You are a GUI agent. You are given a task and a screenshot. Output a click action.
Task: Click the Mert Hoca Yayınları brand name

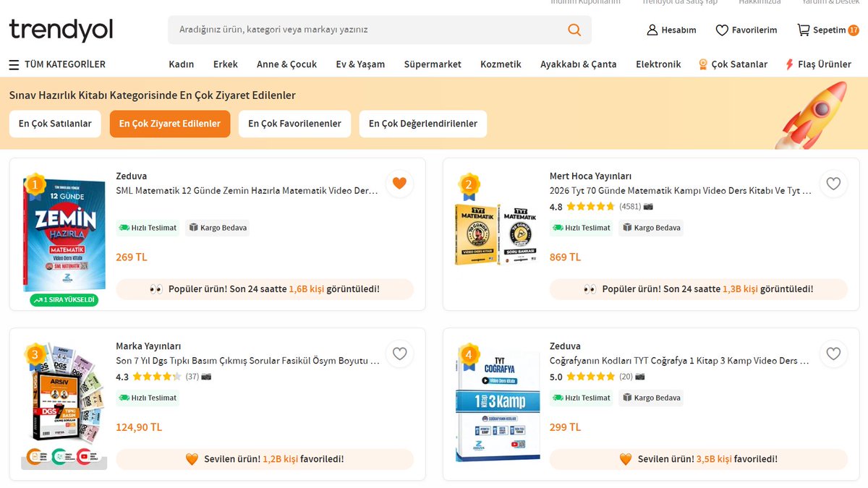(x=590, y=176)
